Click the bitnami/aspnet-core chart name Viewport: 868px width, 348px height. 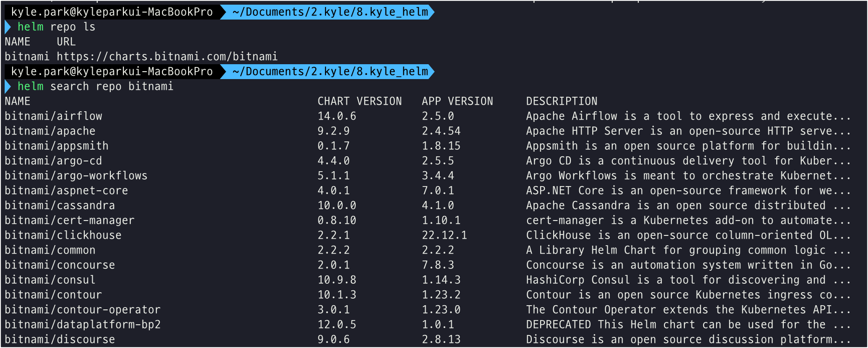67,191
